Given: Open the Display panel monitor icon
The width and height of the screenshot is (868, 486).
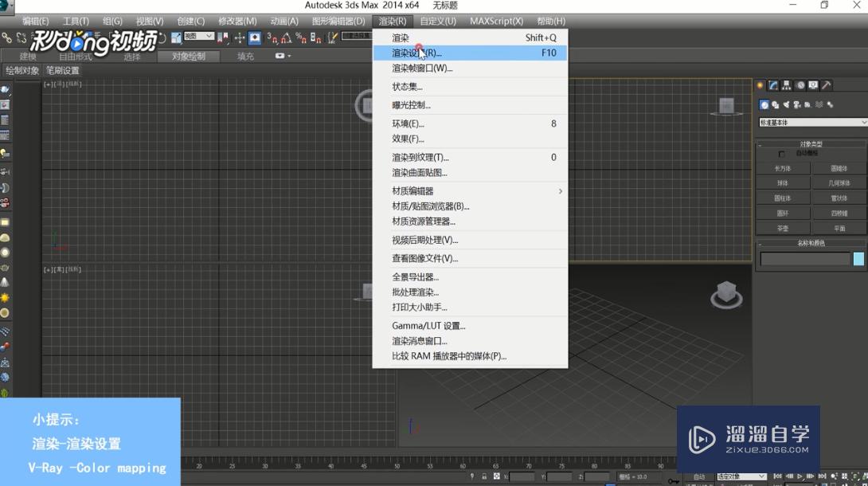Looking at the screenshot, I should pos(813,85).
